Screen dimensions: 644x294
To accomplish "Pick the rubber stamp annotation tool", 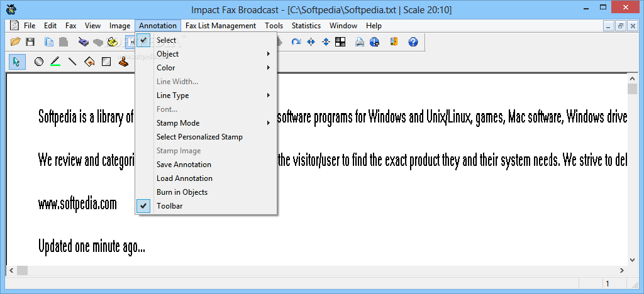I will (124, 62).
